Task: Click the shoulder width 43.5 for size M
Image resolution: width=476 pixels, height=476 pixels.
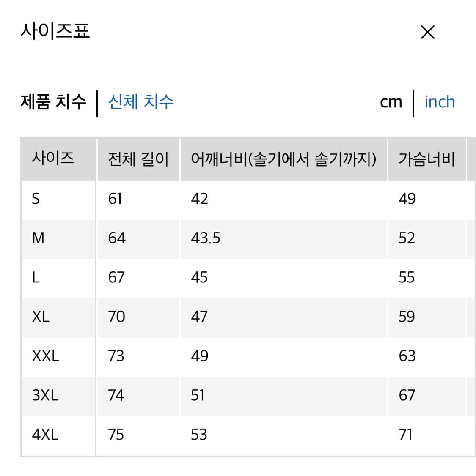Action: [206, 238]
